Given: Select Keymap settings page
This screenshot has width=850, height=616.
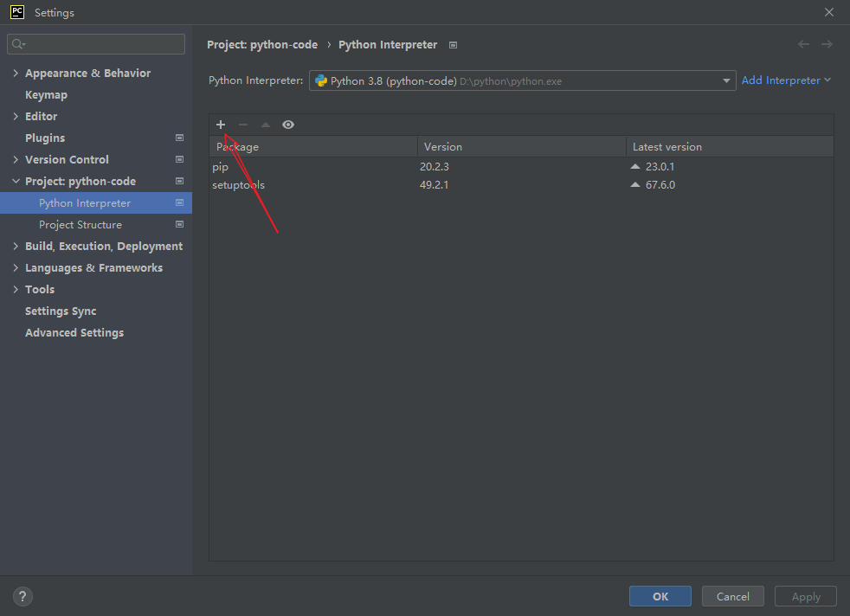Looking at the screenshot, I should pos(46,95).
